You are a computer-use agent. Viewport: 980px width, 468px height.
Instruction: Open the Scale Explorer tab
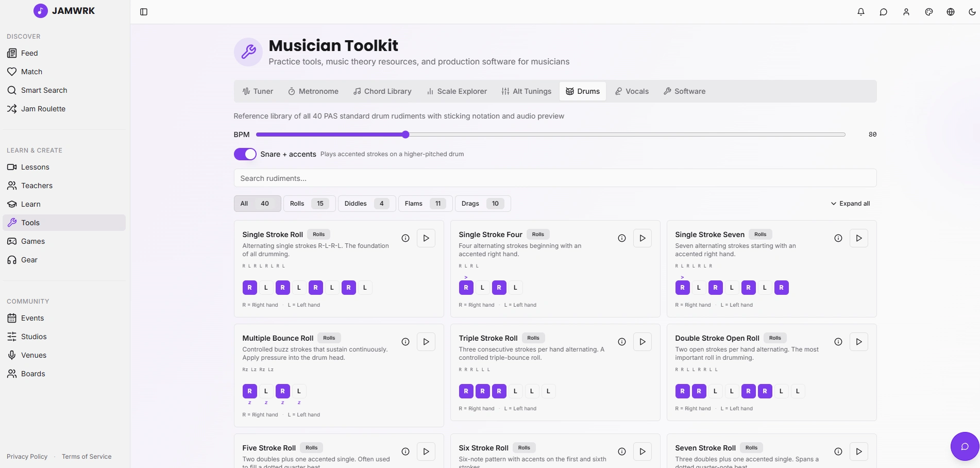click(457, 91)
